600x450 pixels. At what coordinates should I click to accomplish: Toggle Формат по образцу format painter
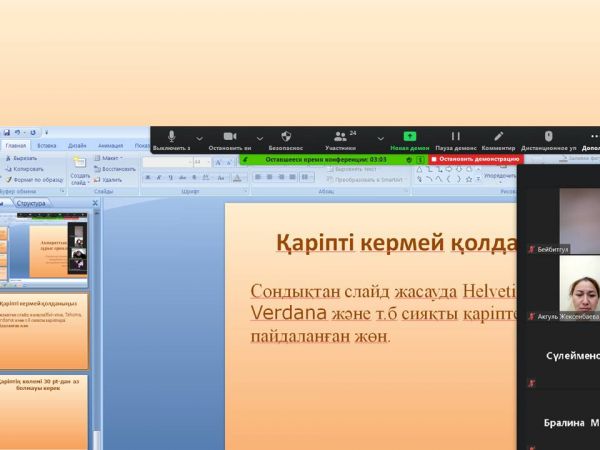(36, 180)
